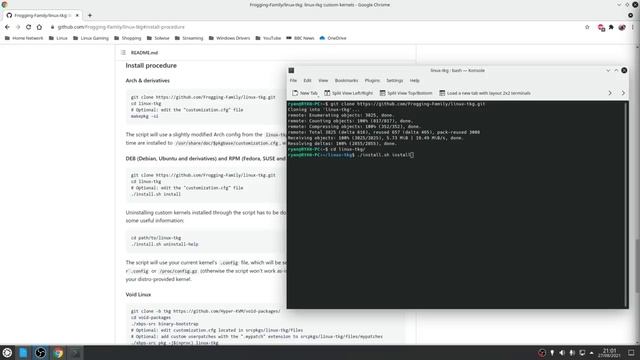Image resolution: width=640 pixels, height=360 pixels.
Task: Click the show desktop button at taskbar end
Action: tap(631, 353)
